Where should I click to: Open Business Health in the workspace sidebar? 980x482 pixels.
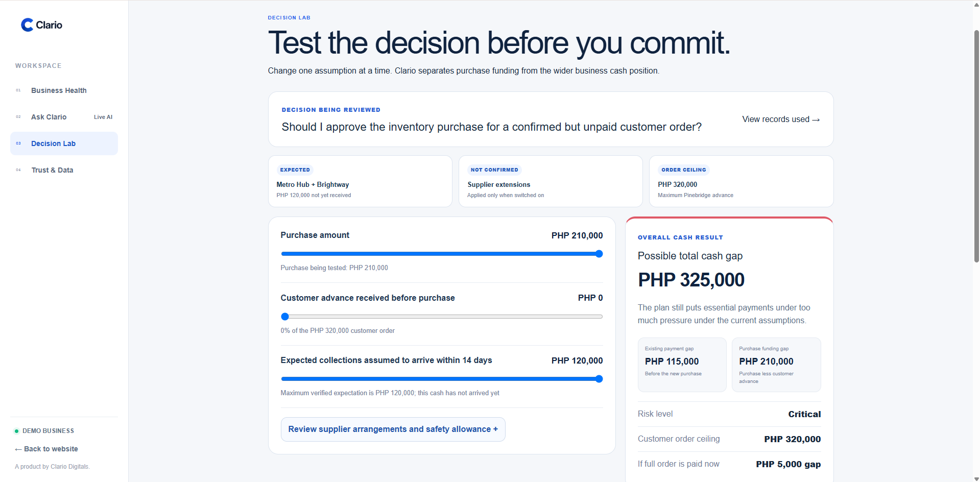tap(64, 90)
